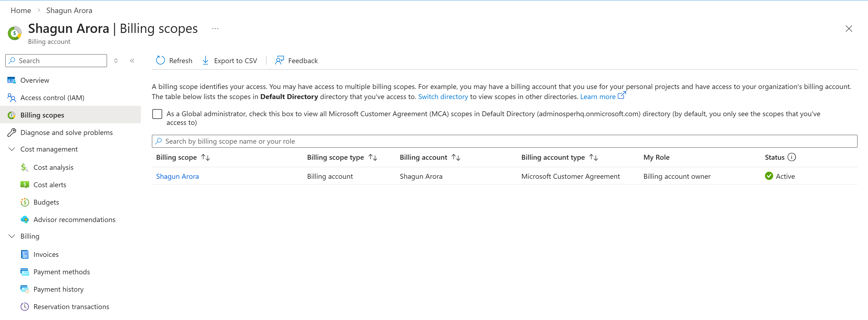Click the Refresh icon in toolbar

[x=161, y=61]
